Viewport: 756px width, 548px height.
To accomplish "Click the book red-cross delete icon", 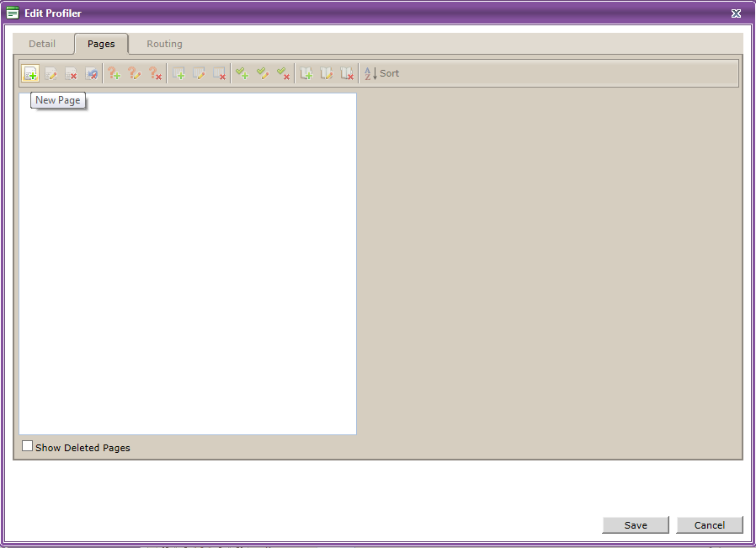I will [x=347, y=73].
